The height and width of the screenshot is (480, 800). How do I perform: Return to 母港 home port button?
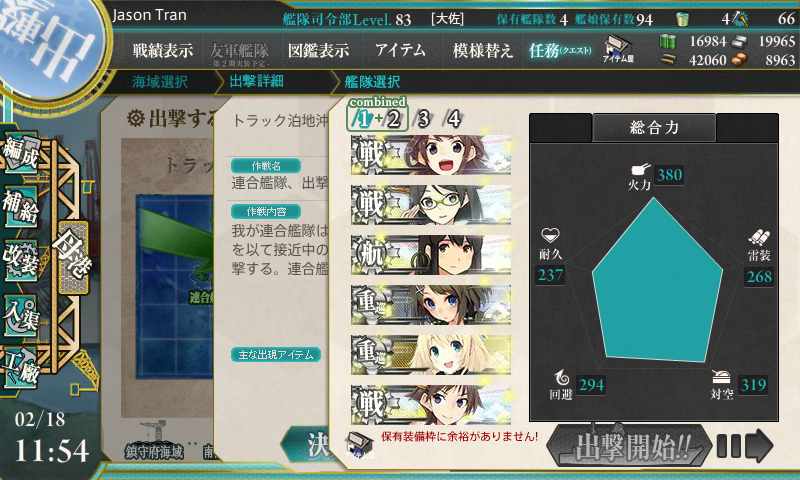coord(72,257)
